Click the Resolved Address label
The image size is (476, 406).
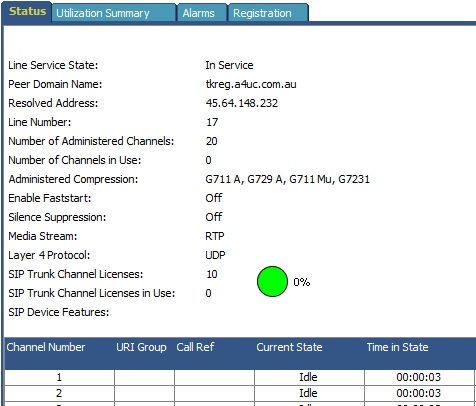point(53,103)
